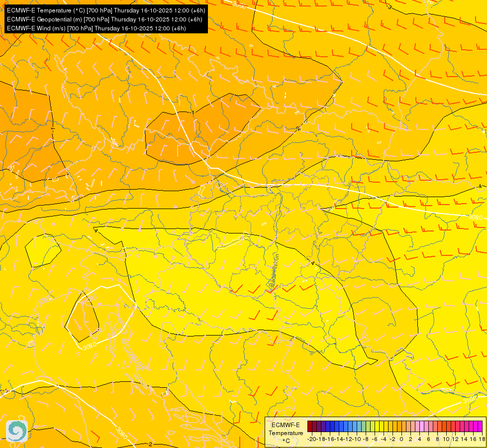Pick the dark red legend swatch below -20
The height and width of the screenshot is (448, 487).
(x=310, y=426)
